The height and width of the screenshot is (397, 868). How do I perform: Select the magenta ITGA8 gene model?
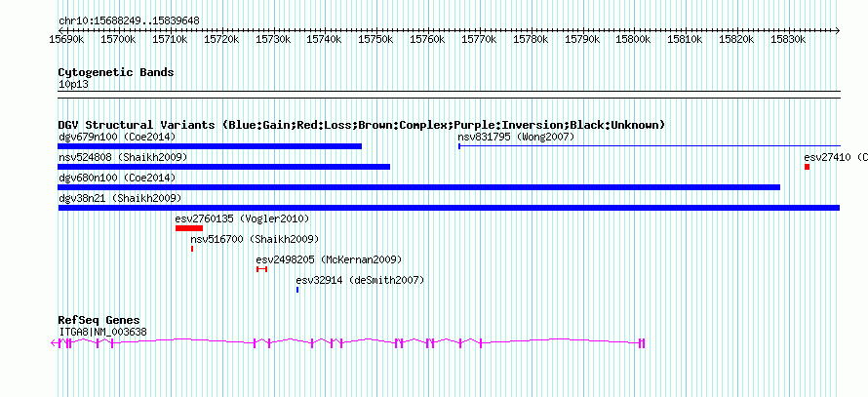[x=347, y=343]
